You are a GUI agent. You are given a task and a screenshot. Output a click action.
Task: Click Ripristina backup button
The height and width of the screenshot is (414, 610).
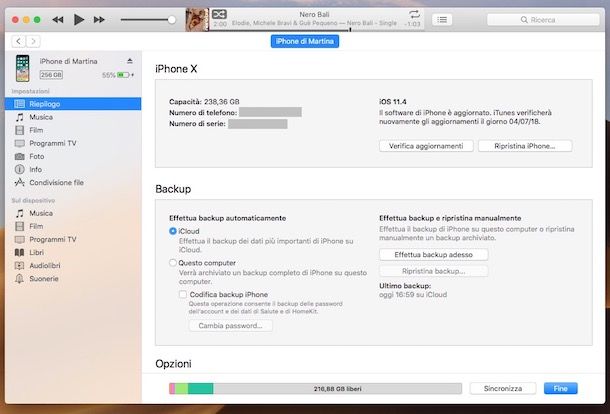433,271
